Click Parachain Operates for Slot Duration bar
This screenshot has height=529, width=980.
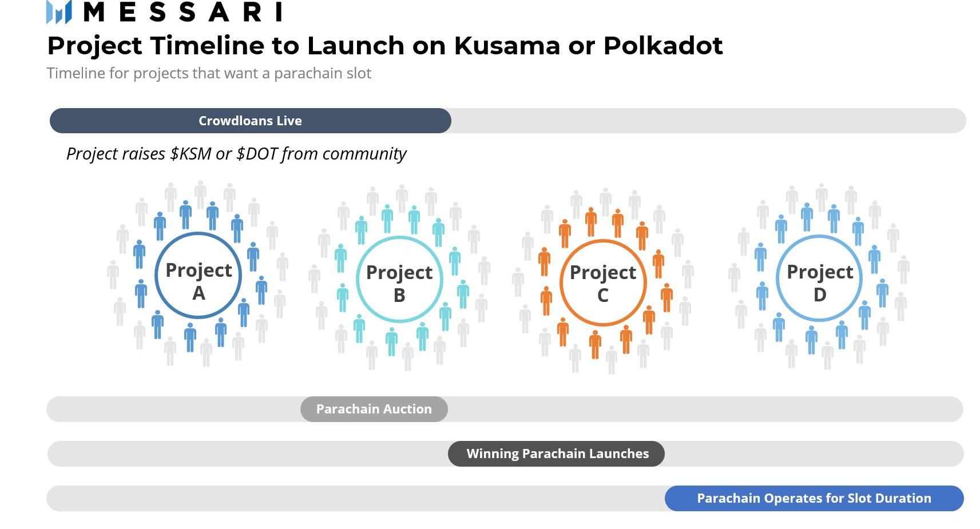[814, 498]
